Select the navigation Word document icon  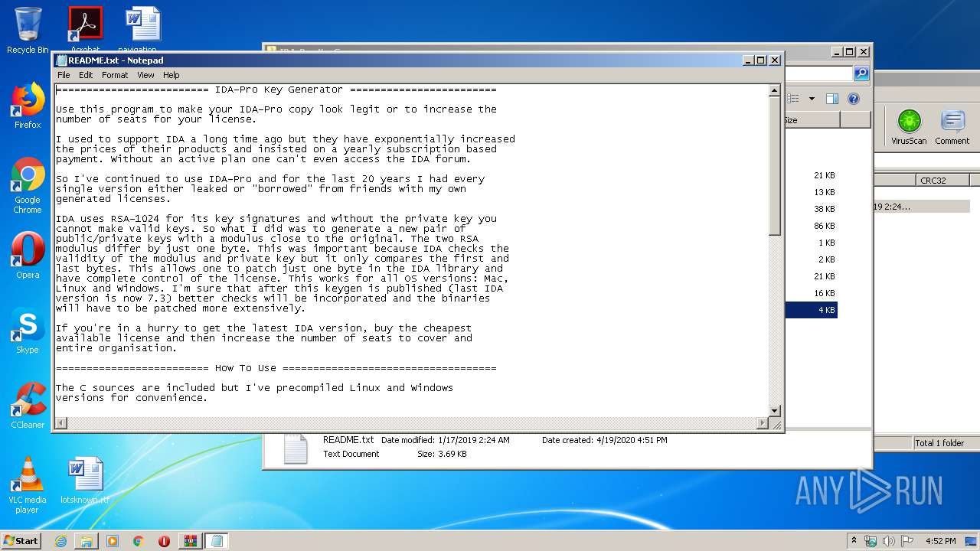pyautogui.click(x=143, y=29)
